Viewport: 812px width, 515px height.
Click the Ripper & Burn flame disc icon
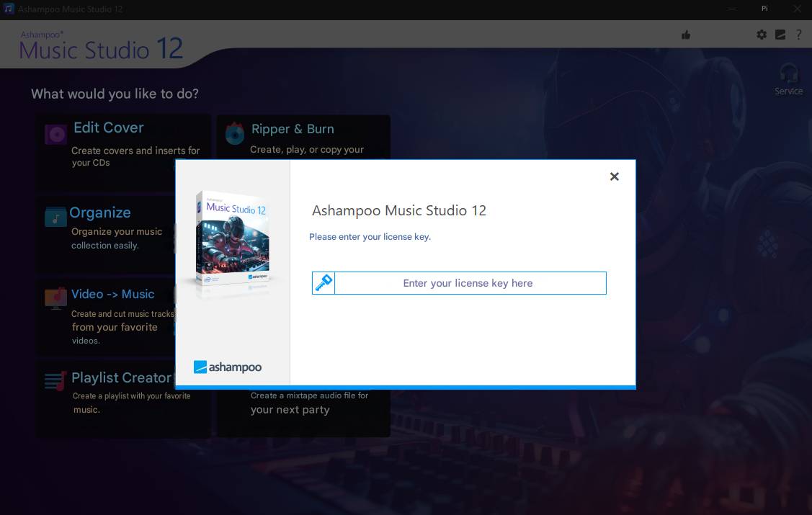tap(235, 133)
